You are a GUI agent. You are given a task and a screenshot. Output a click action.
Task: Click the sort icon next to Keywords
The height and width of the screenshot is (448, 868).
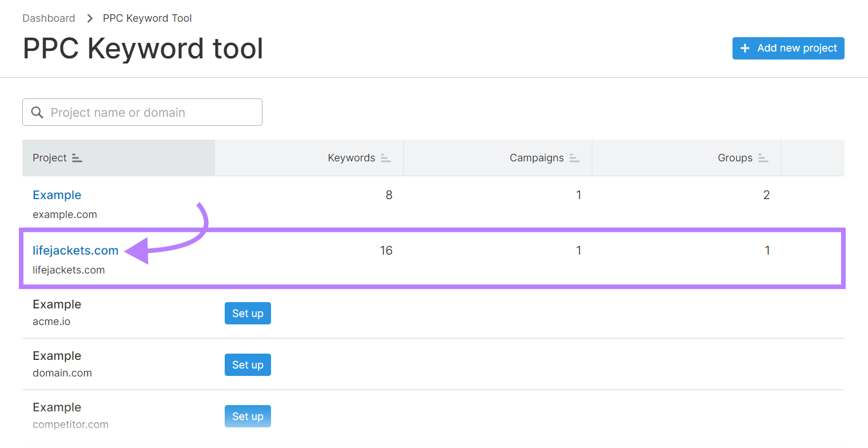click(x=385, y=158)
